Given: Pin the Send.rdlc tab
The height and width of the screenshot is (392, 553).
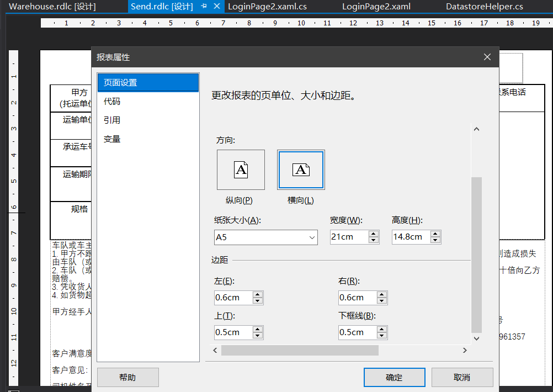Looking at the screenshot, I should (204, 6).
